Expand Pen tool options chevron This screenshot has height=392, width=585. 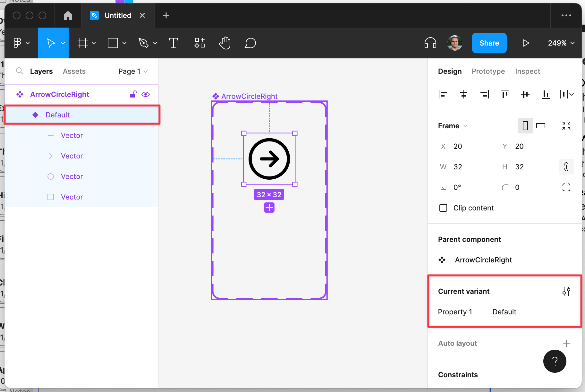tap(155, 43)
